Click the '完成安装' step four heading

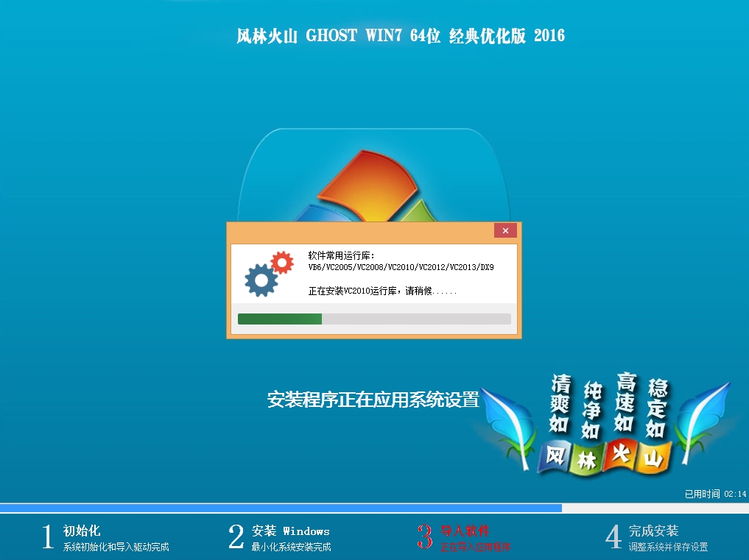coord(653,531)
